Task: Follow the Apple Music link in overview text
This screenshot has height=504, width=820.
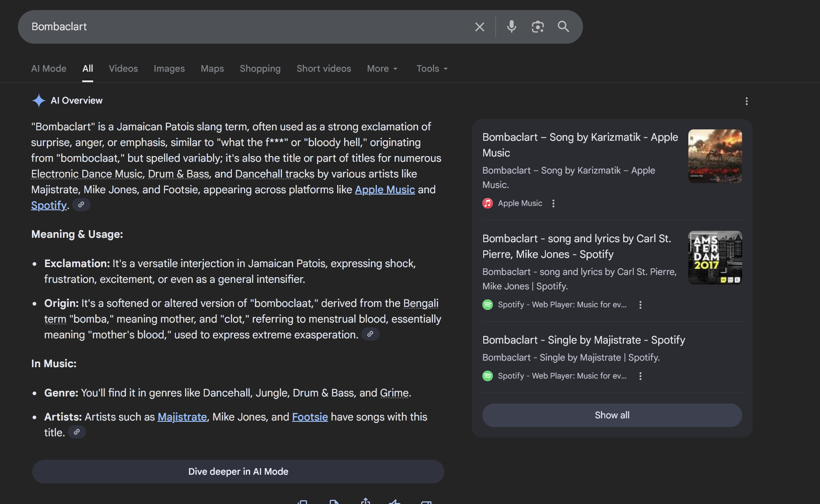Action: pyautogui.click(x=385, y=190)
